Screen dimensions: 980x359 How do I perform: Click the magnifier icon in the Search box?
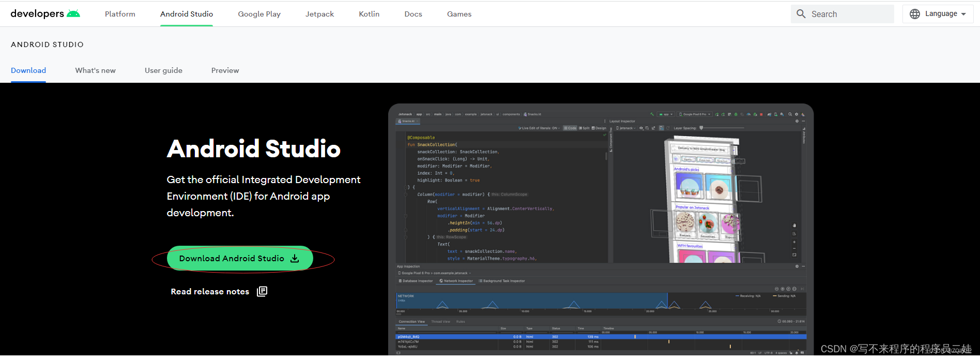(801, 14)
